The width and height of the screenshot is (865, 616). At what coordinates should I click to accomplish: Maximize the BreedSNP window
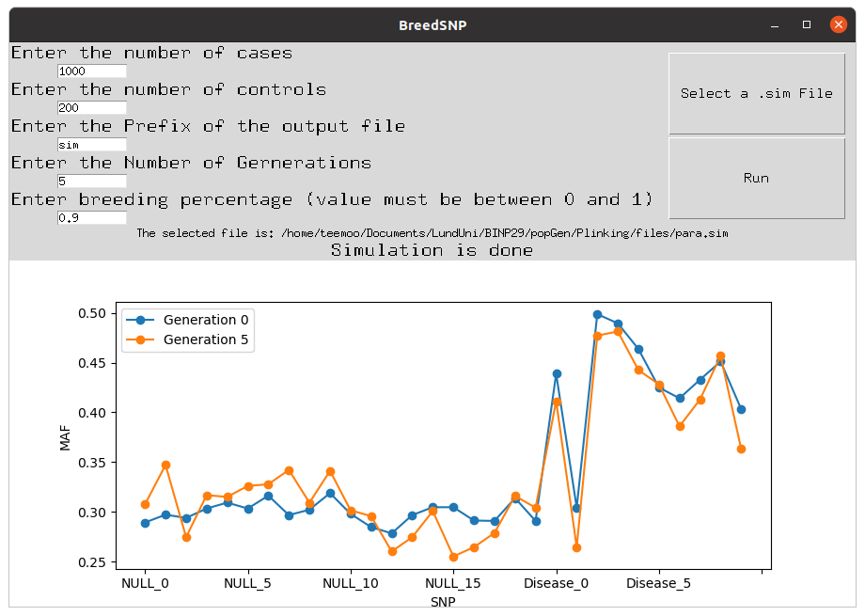coord(805,24)
